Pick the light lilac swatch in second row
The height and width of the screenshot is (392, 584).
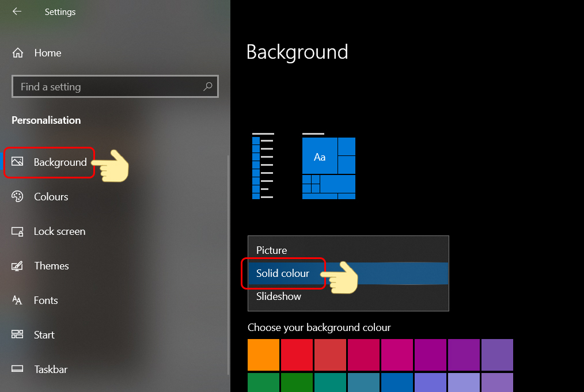click(464, 382)
